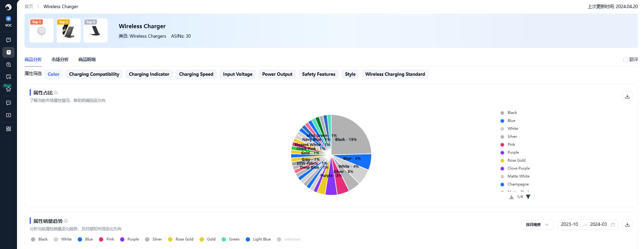Go to next page of pie legend
644x249 pixels.
[528, 197]
